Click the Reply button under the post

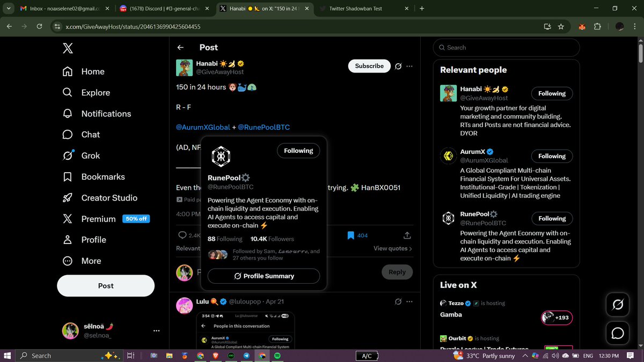(397, 272)
